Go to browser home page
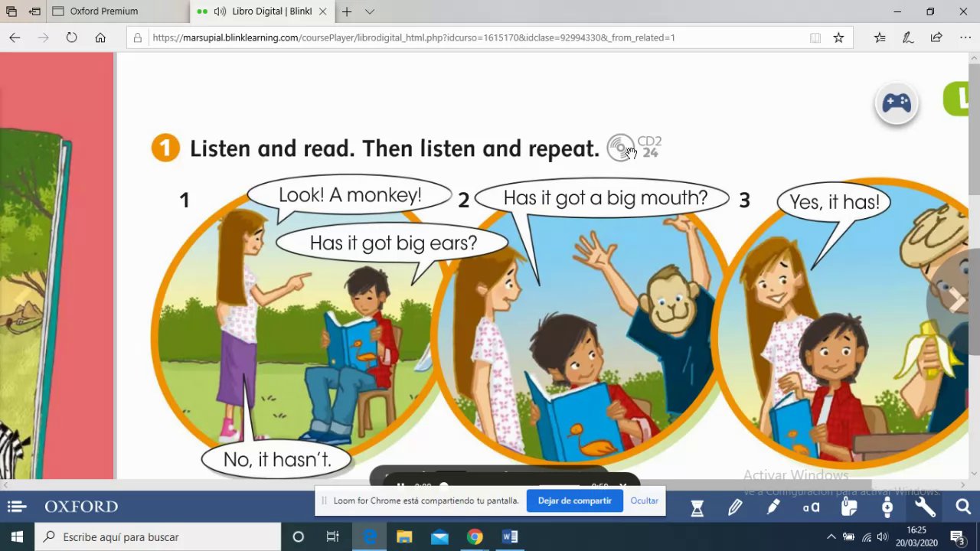 [x=100, y=37]
